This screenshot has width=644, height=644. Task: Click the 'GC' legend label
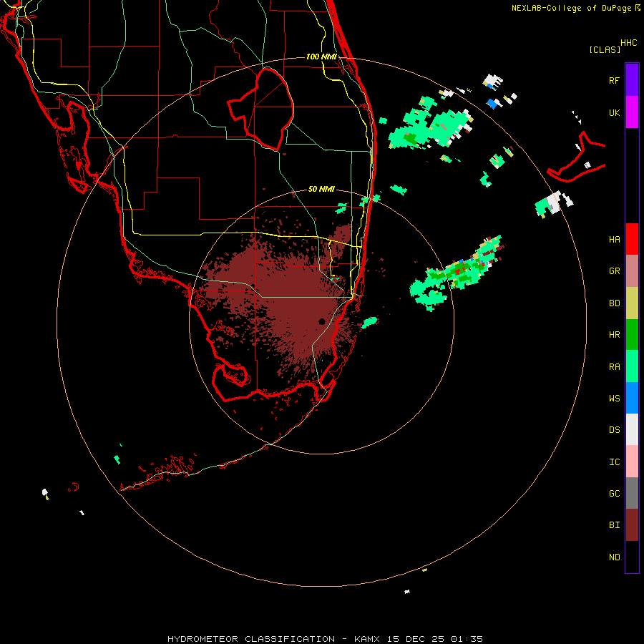coord(614,493)
